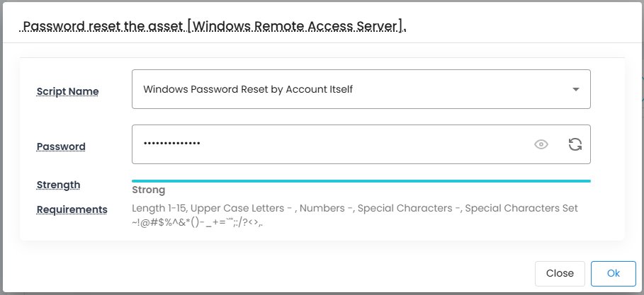This screenshot has height=295, width=644.
Task: Click the Script Name label
Action: [68, 91]
